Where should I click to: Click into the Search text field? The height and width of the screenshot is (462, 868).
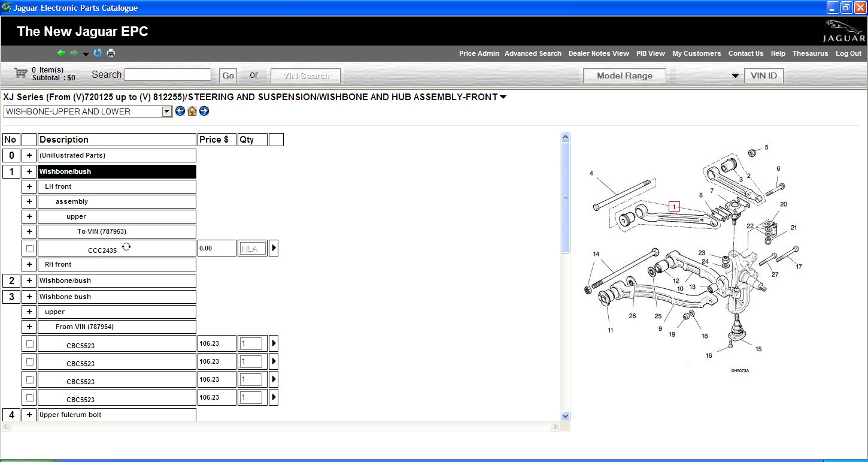click(x=168, y=74)
